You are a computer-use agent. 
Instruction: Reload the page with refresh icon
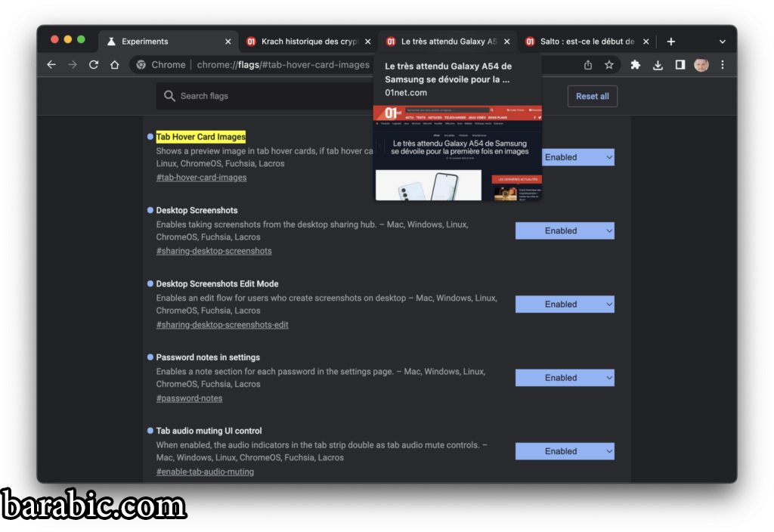(x=94, y=65)
